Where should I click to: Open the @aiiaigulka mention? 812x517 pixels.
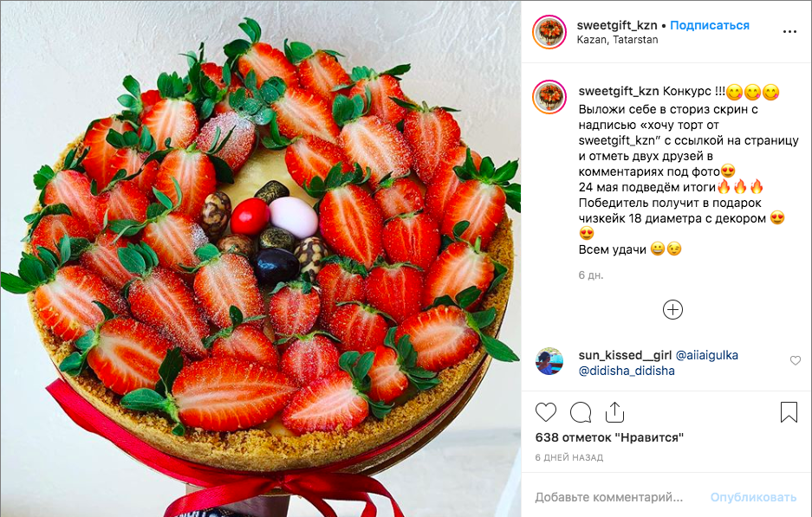point(707,355)
